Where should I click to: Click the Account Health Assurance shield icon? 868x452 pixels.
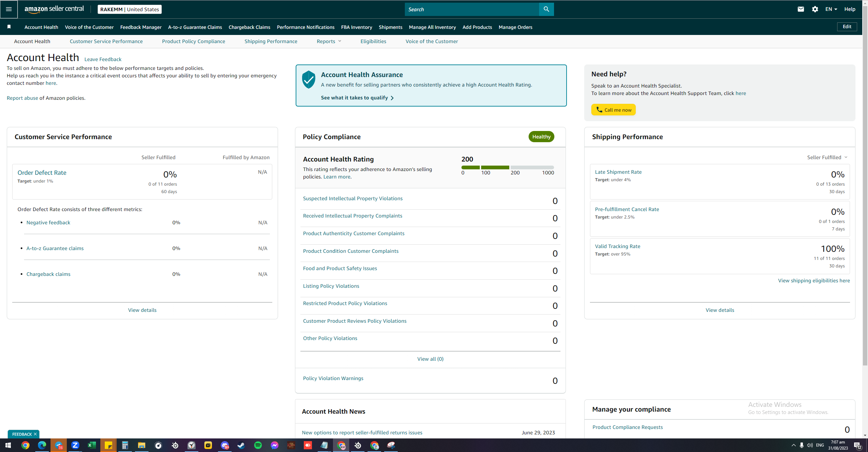pyautogui.click(x=309, y=79)
